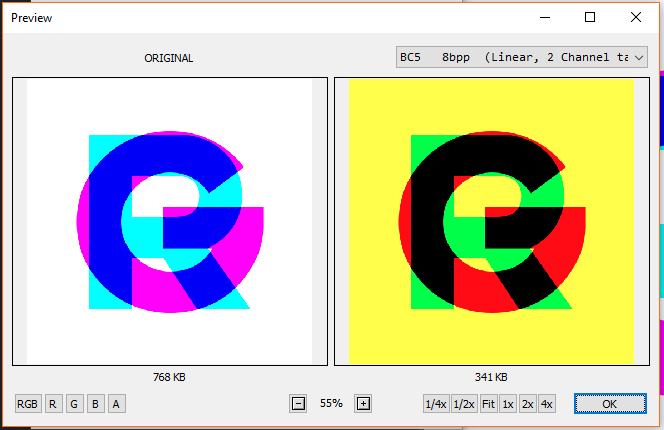Image resolution: width=664 pixels, height=430 pixels.
Task: Show only the B (blue) channel
Action: click(95, 404)
